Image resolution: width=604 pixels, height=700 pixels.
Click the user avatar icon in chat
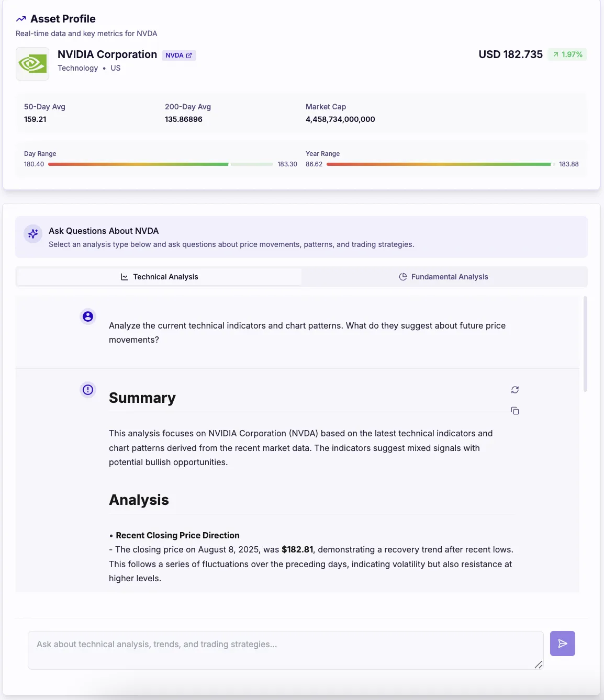coord(88,317)
